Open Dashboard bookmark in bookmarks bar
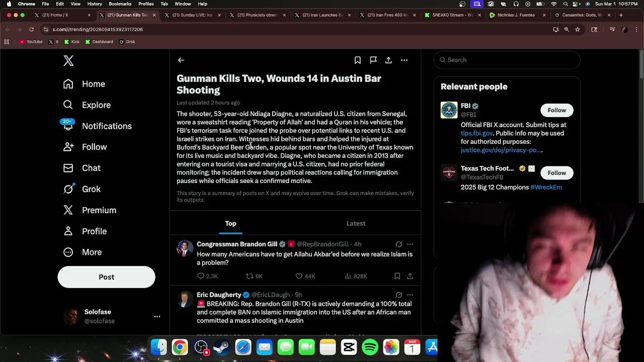This screenshot has height=362, width=644. point(99,42)
